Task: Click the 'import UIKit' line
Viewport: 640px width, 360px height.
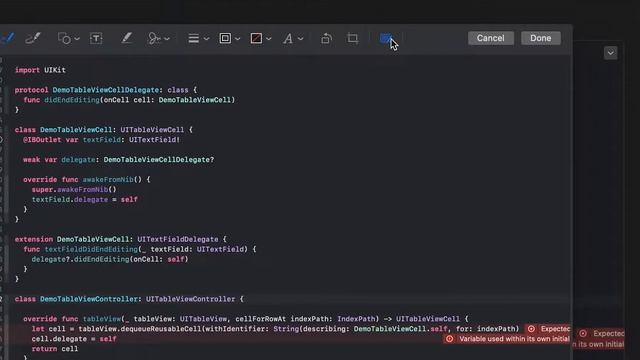Action: [40, 70]
